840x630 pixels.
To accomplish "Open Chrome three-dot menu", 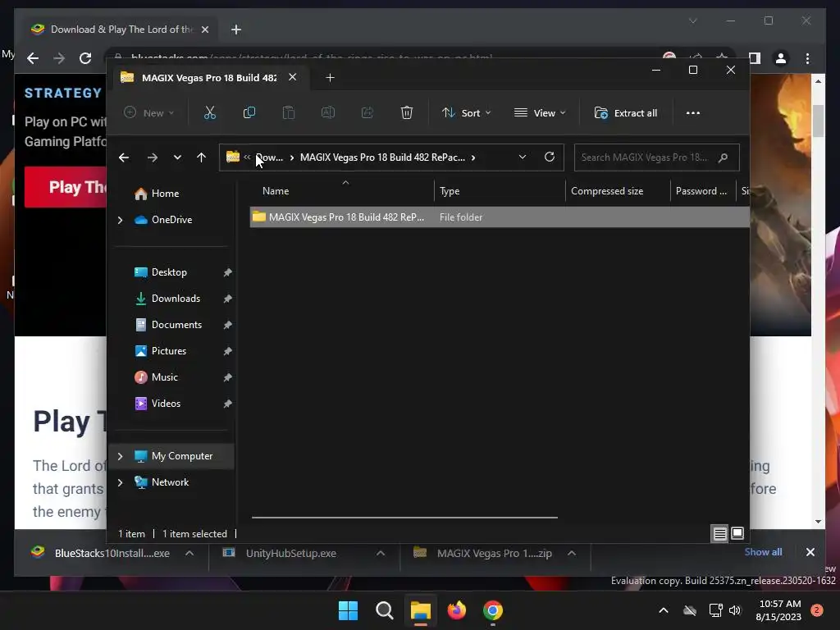I will pos(807,58).
